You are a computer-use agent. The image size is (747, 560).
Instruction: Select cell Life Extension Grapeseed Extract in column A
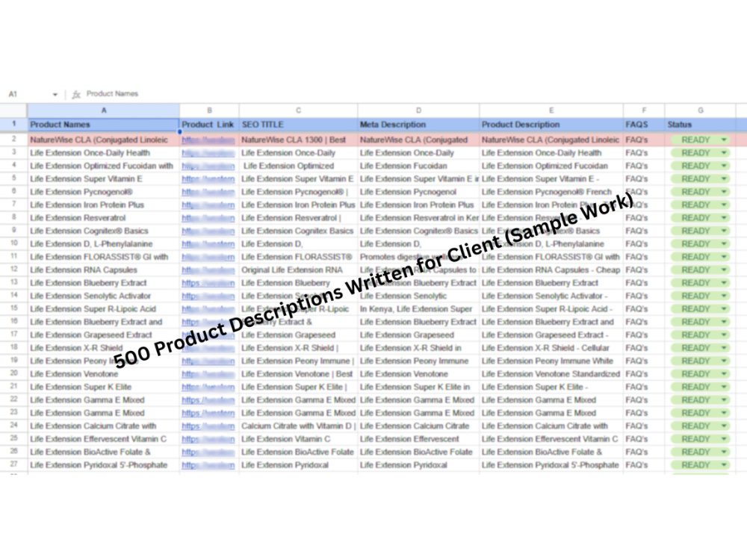tap(103, 335)
